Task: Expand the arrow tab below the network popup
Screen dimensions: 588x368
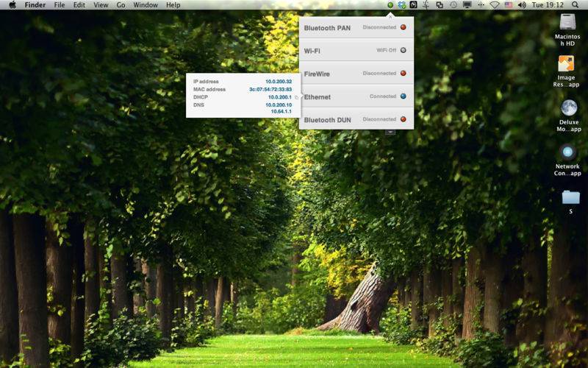Action: 390,132
